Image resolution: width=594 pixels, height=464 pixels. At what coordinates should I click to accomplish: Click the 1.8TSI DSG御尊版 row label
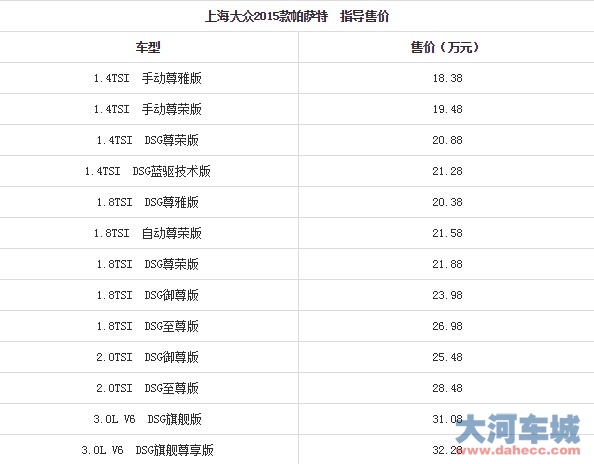(x=148, y=296)
